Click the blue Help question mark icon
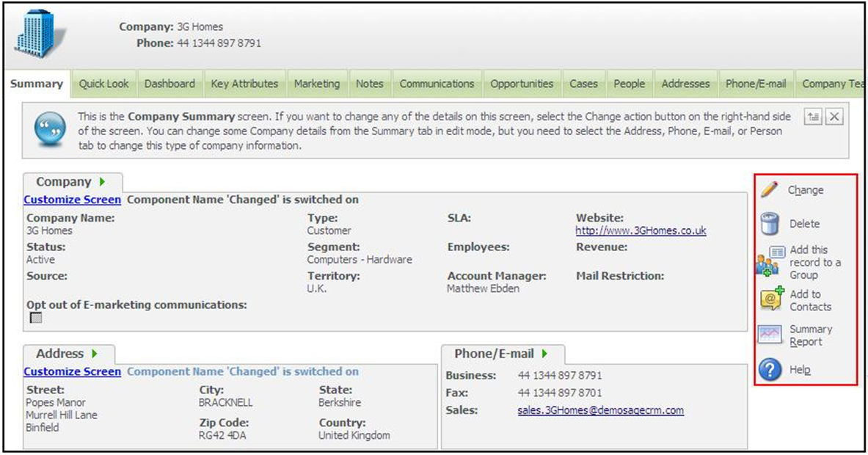Image resolution: width=868 pixels, height=455 pixels. coord(770,369)
